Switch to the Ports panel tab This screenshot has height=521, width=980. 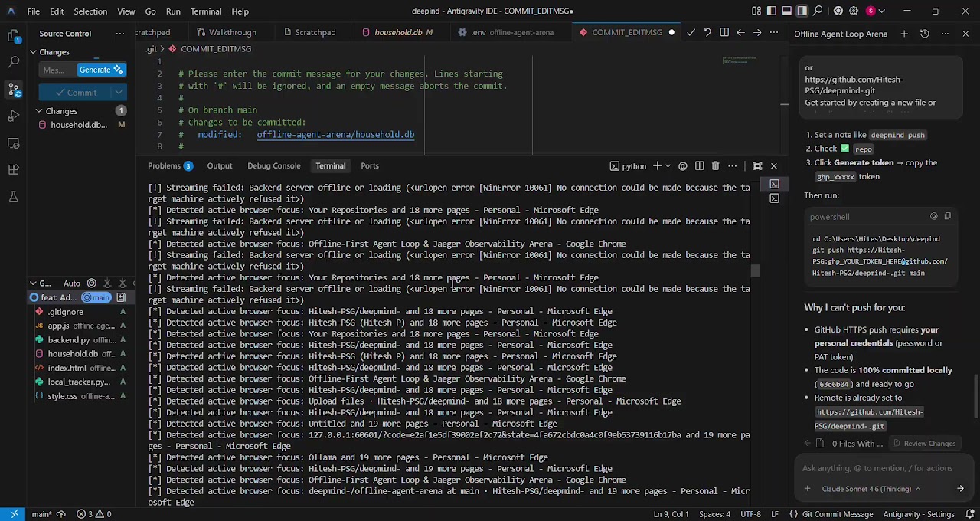tap(370, 165)
